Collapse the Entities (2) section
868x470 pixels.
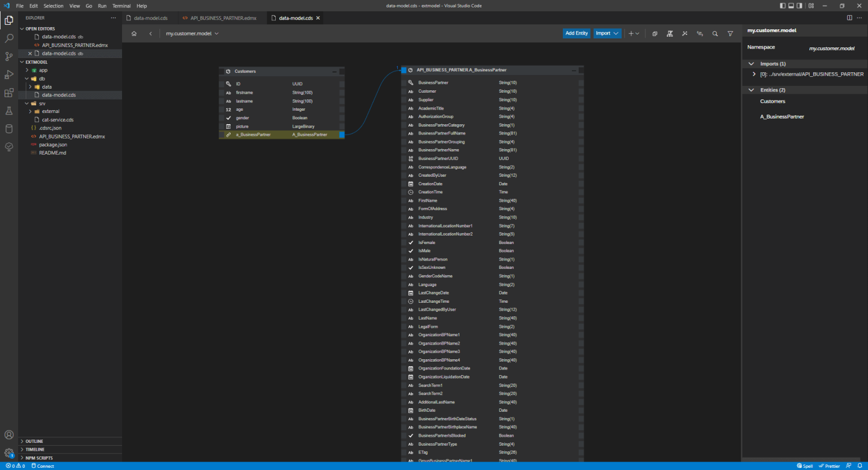point(752,89)
